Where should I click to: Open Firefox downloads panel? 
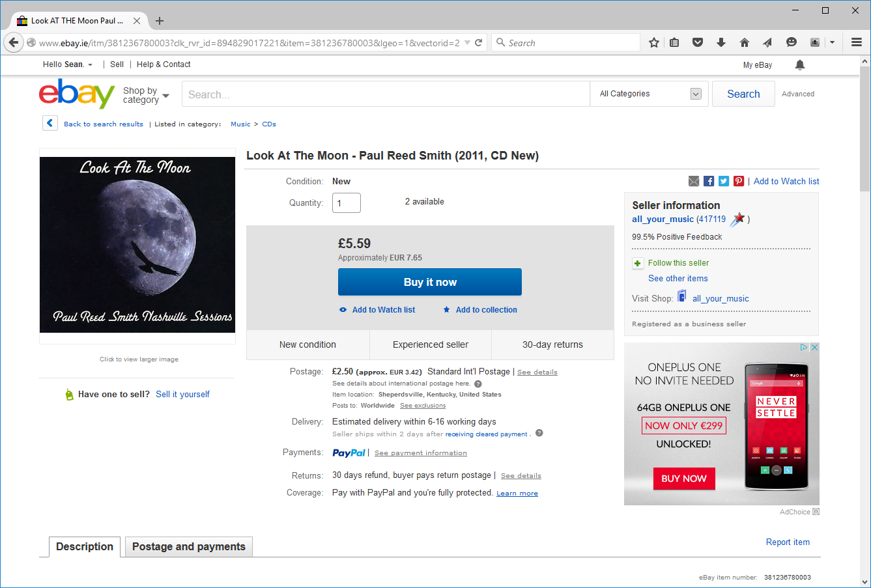(x=721, y=42)
